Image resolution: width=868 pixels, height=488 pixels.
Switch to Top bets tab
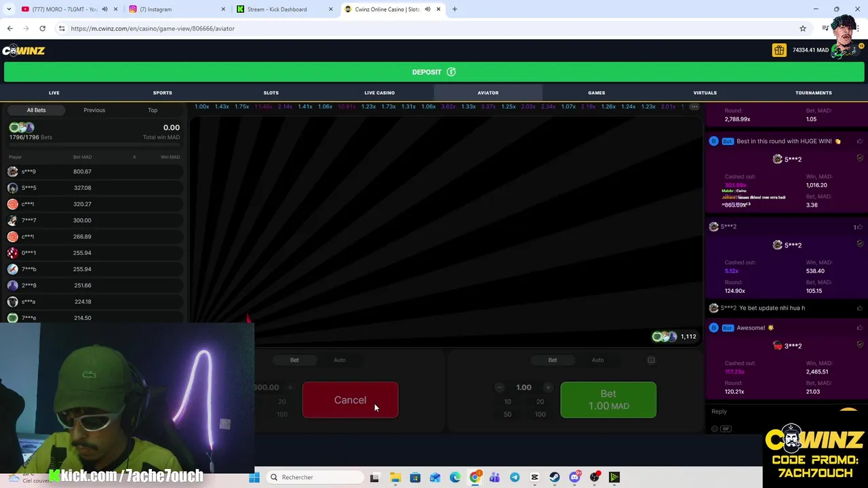[153, 110]
